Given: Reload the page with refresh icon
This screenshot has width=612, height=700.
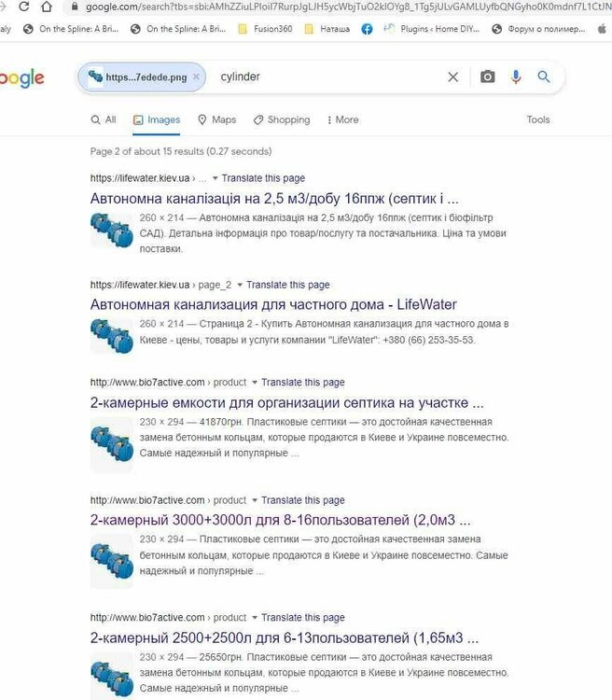Looking at the screenshot, I should (x=23, y=7).
